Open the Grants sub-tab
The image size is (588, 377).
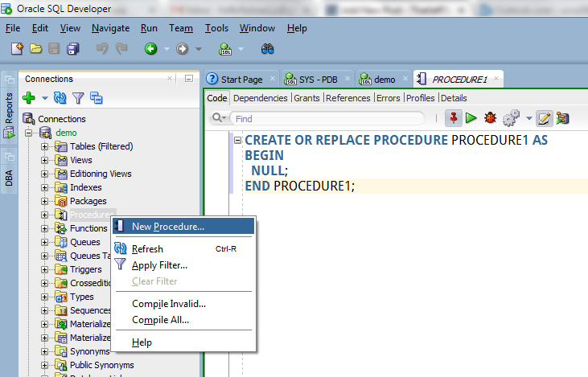coord(306,98)
